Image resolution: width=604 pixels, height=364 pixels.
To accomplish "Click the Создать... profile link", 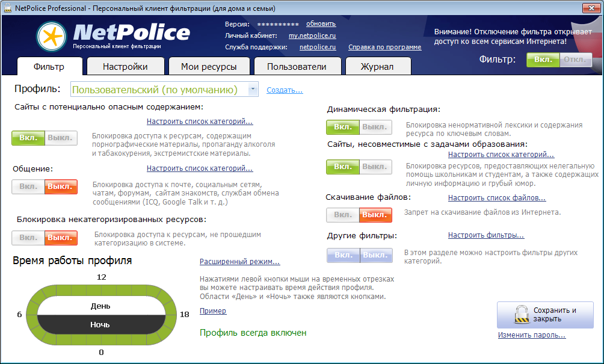I will [x=285, y=90].
